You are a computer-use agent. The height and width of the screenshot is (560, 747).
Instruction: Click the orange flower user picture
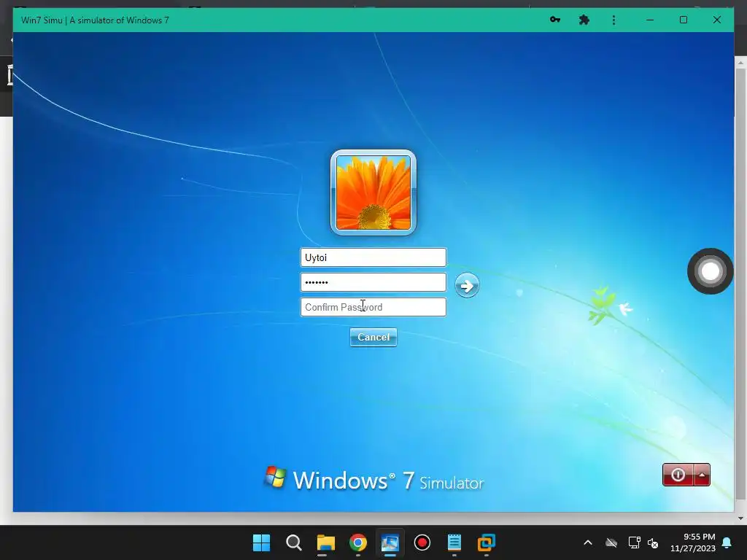coord(373,192)
